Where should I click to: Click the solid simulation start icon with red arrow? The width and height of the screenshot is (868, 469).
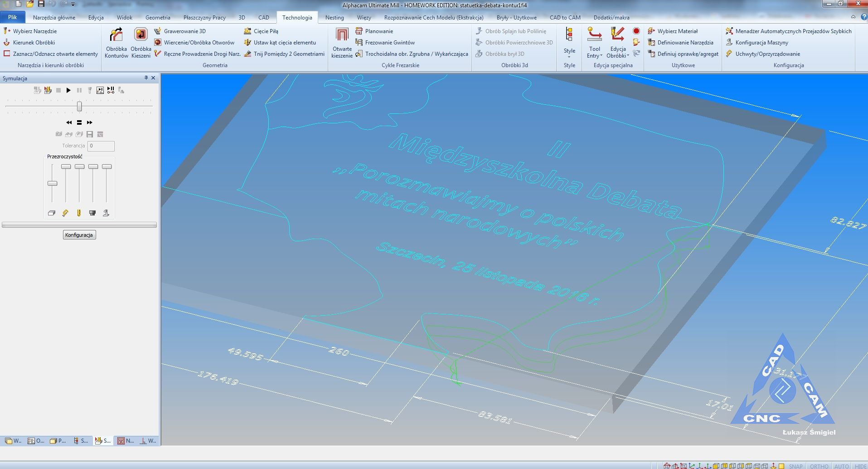pyautogui.click(x=48, y=90)
